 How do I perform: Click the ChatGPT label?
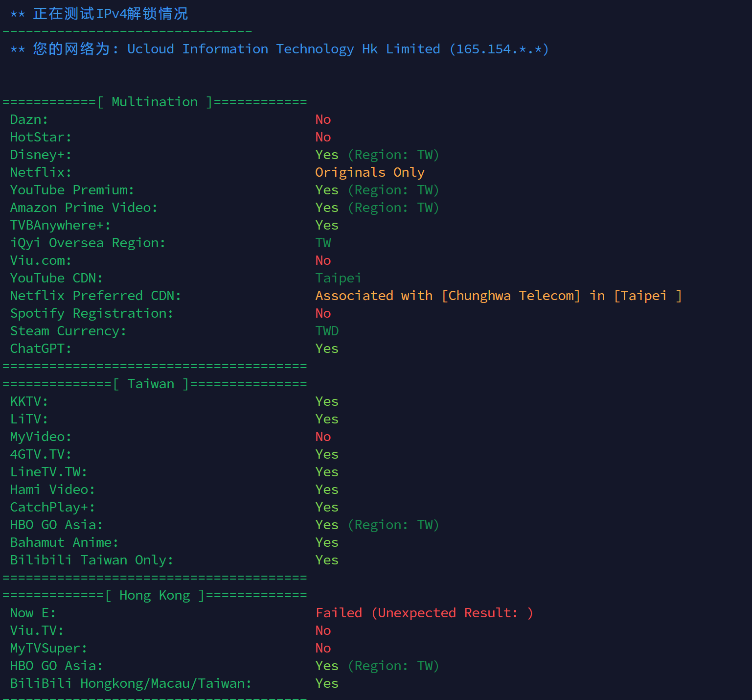point(41,349)
